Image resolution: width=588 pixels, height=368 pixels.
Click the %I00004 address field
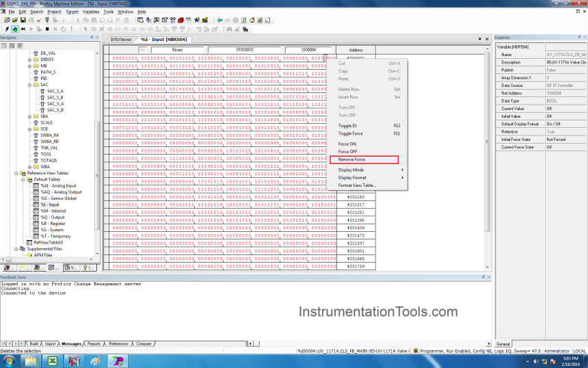[x=308, y=50]
